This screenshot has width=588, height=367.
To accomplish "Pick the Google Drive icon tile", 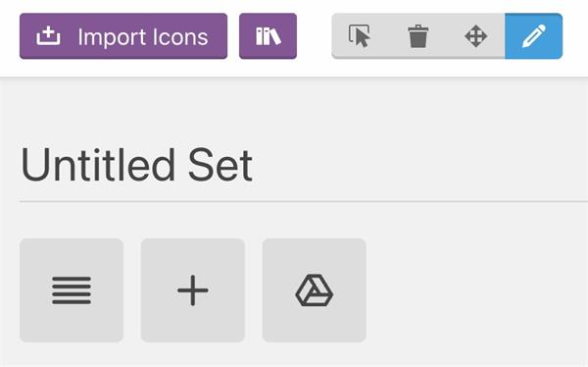I will tap(314, 290).
